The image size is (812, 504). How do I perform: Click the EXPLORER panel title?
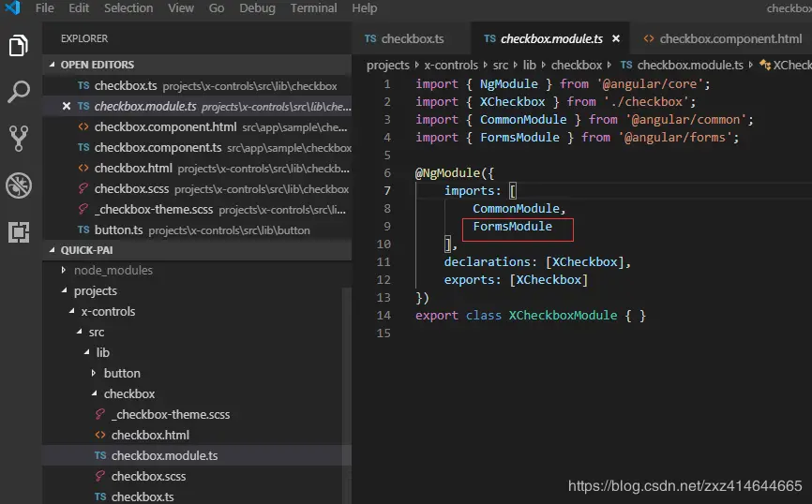[x=84, y=38]
